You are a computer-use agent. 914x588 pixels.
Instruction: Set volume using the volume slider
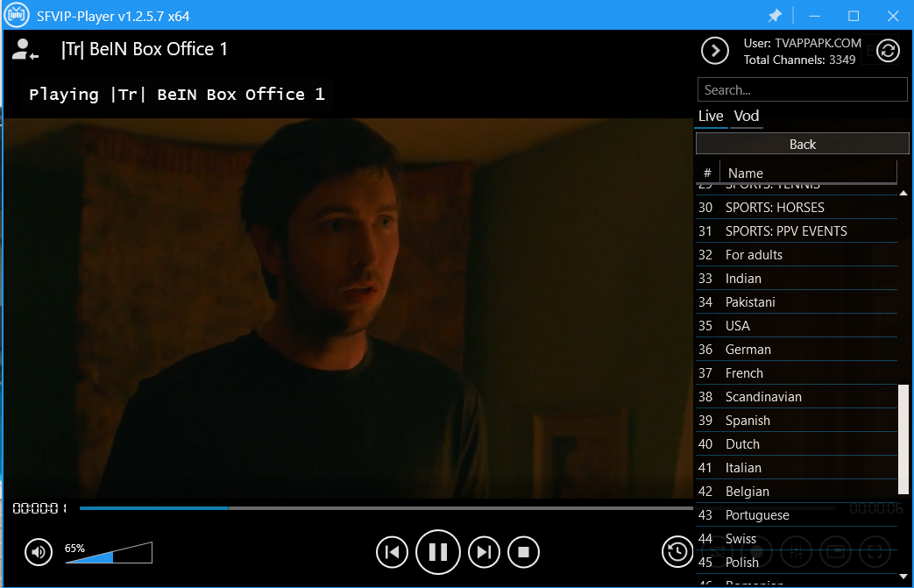click(109, 553)
